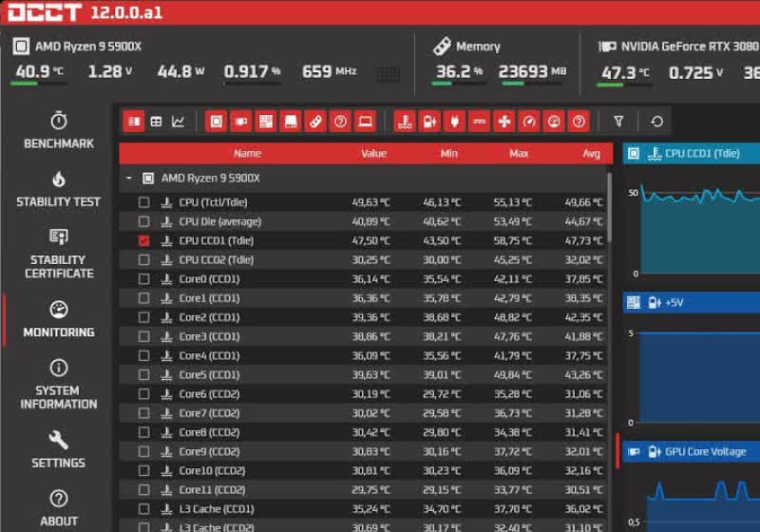This screenshot has width=760, height=532.
Task: Sort the table by the Max column
Action: tap(519, 153)
